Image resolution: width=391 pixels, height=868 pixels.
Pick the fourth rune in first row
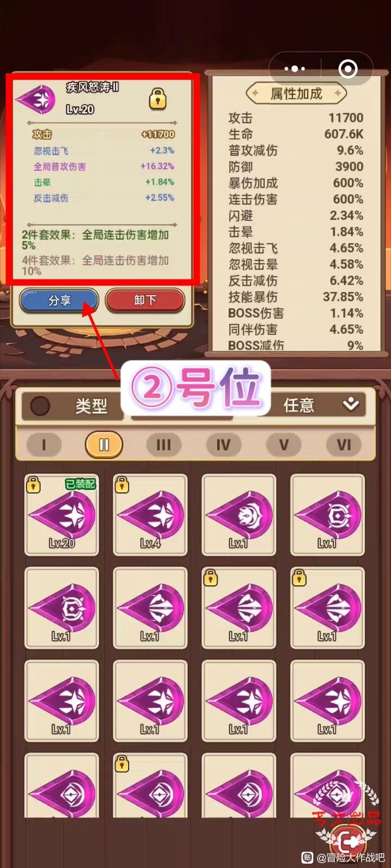tap(327, 515)
